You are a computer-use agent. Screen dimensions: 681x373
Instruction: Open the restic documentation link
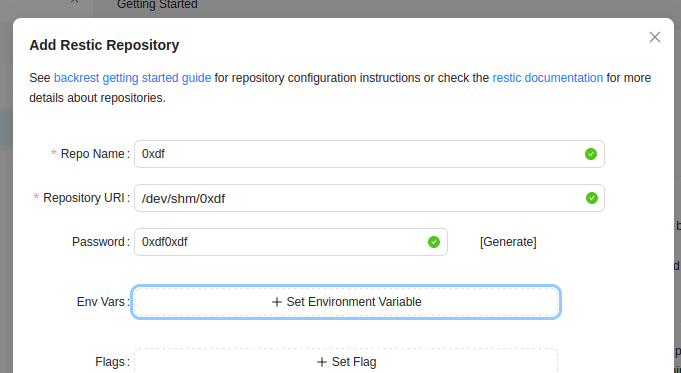point(547,78)
